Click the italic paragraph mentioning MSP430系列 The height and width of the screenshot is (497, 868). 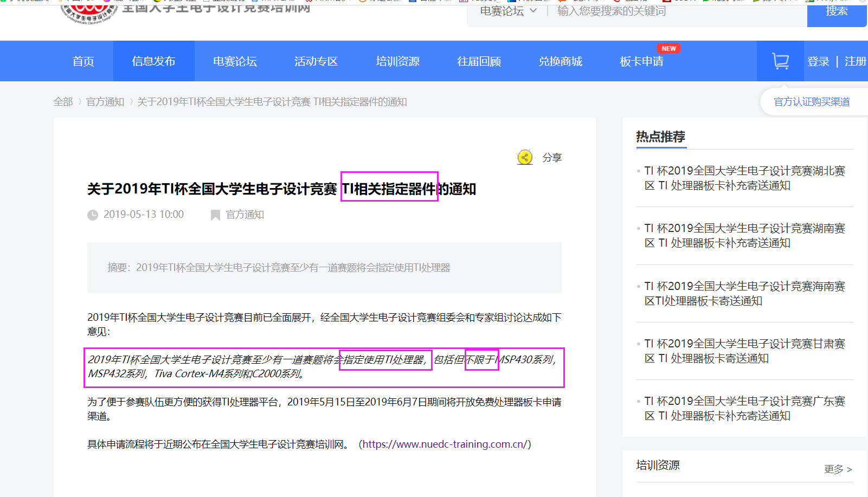pos(324,367)
